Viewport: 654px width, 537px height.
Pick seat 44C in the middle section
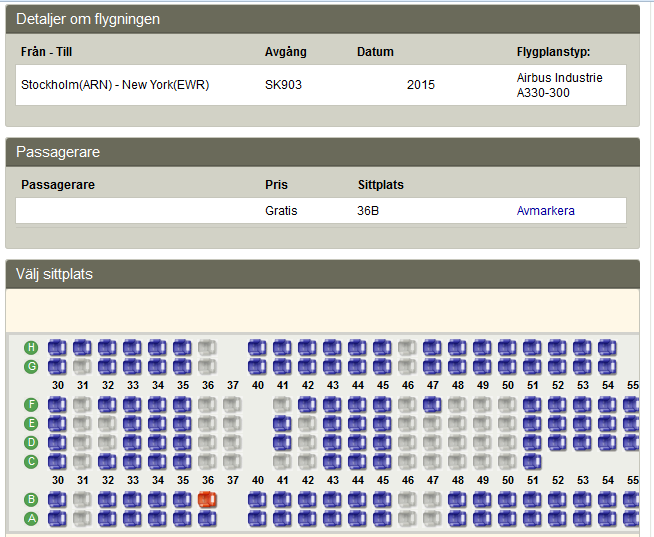tap(357, 461)
